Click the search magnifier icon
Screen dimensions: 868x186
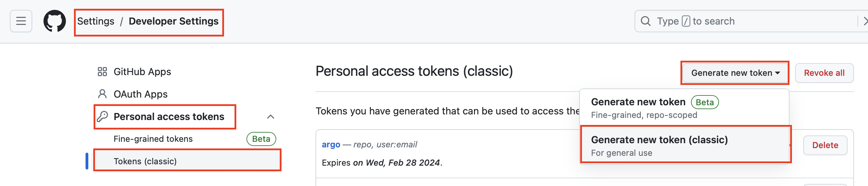pyautogui.click(x=645, y=21)
